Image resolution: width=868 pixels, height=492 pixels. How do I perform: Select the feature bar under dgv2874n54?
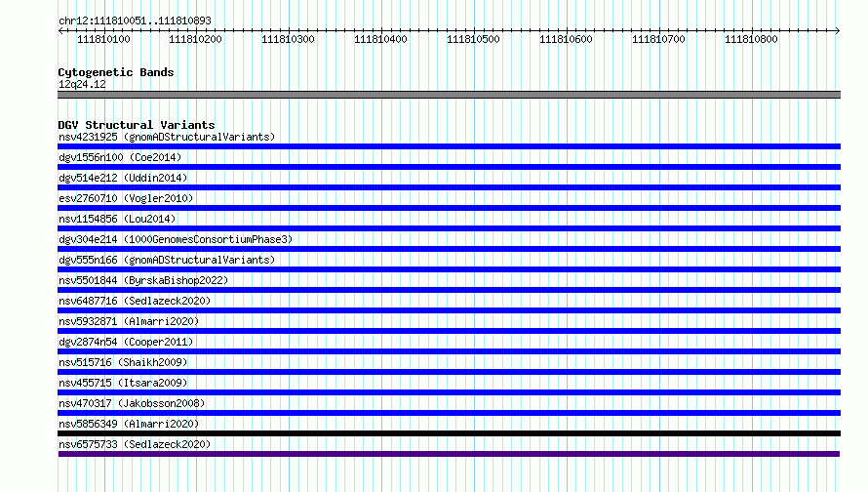[449, 351]
